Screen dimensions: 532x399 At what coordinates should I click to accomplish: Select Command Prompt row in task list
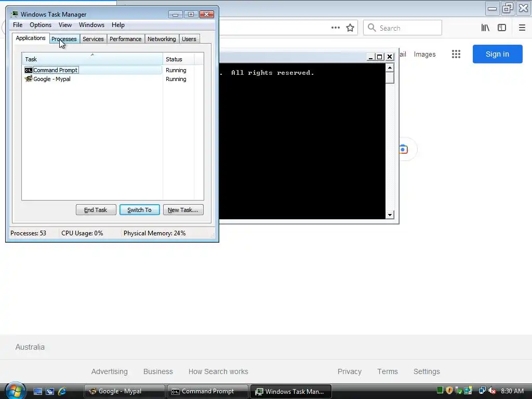(92, 70)
